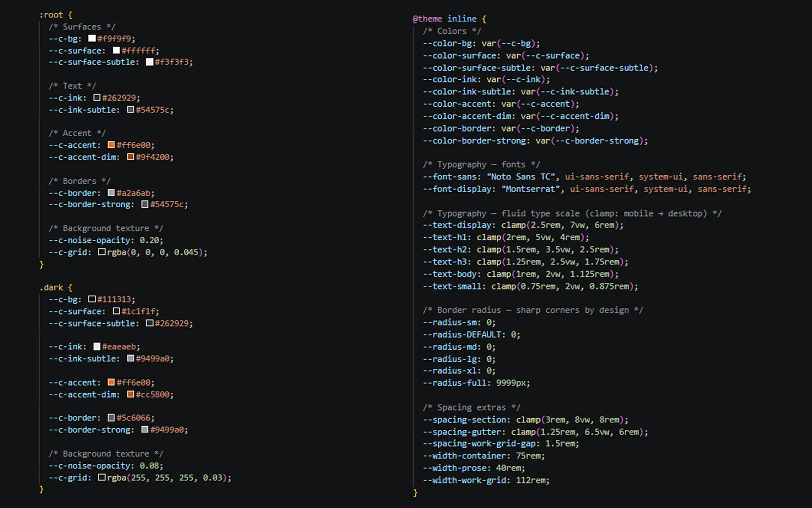Click the '--radius-md' property name

[x=450, y=347]
